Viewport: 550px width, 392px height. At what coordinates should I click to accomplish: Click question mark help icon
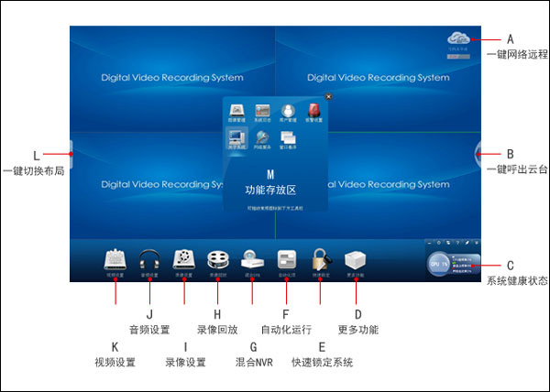coord(457,243)
